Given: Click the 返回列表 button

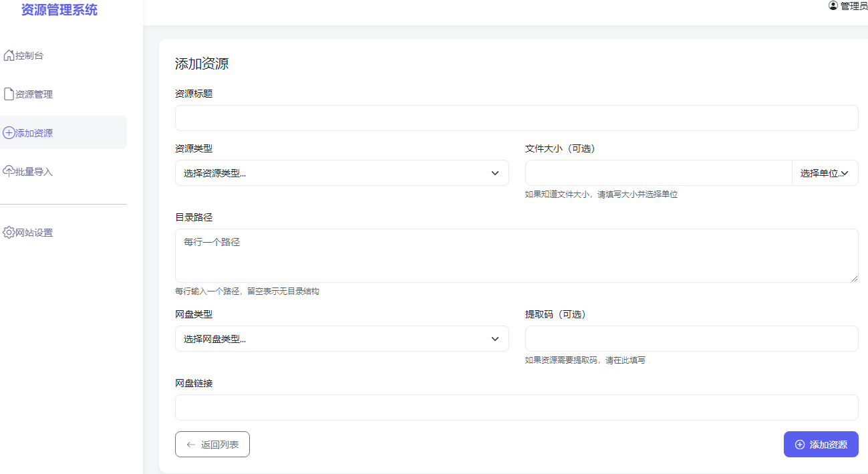Looking at the screenshot, I should coord(212,444).
